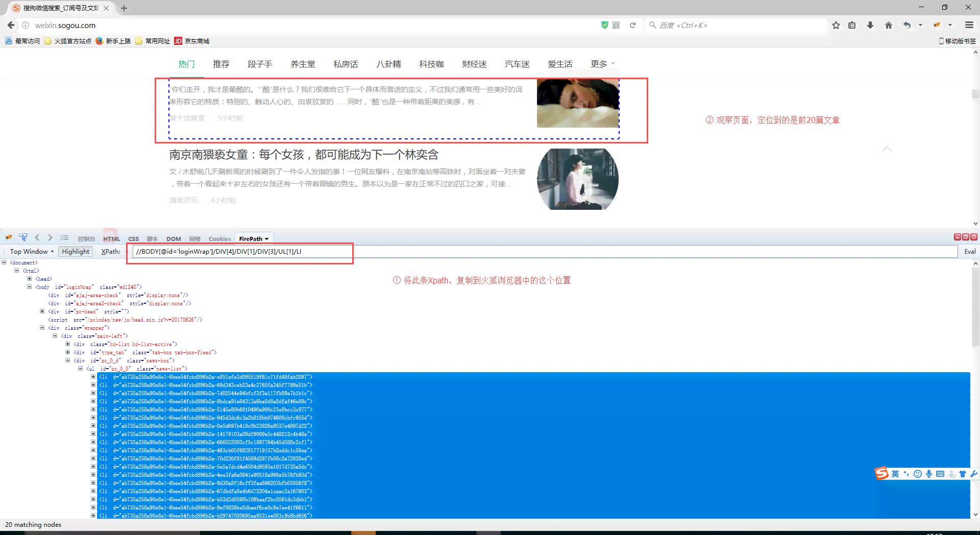Screen dimensions: 980x535
Task: Click the Eval button
Action: pos(970,251)
